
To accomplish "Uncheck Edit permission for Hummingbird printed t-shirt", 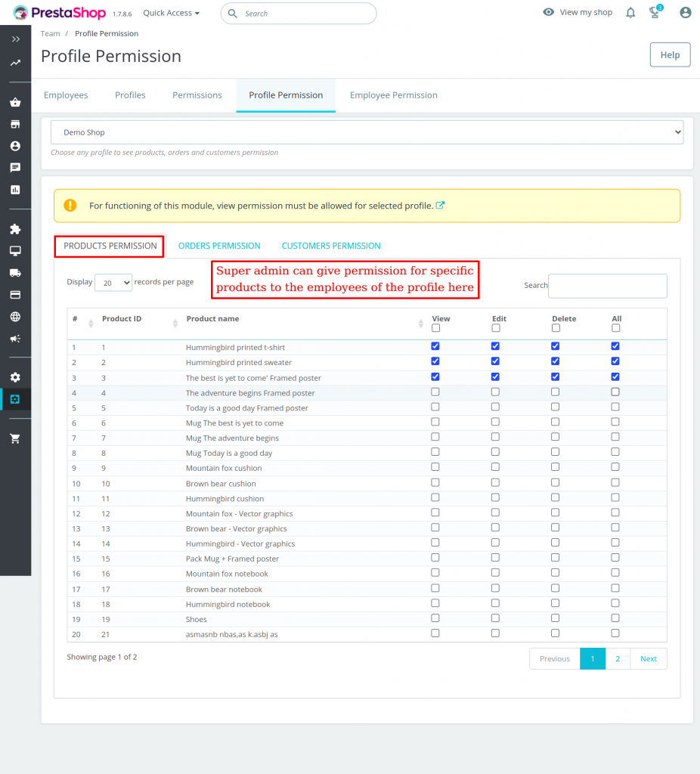I will pos(495,346).
